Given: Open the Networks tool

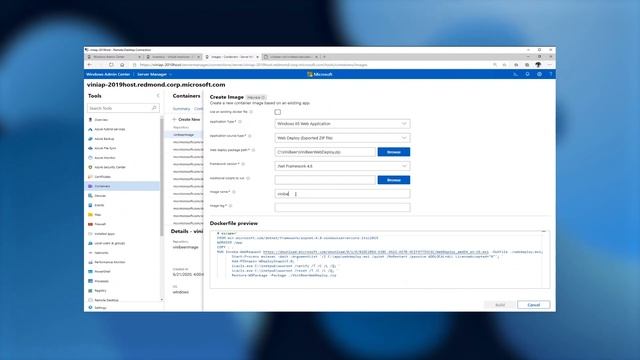Looking at the screenshot, I should [x=122, y=253].
